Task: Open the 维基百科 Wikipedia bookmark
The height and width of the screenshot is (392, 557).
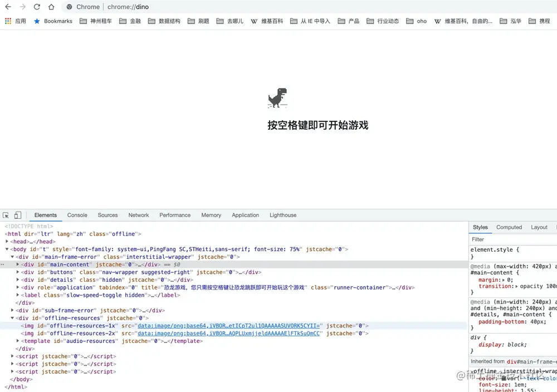Action: (x=267, y=21)
